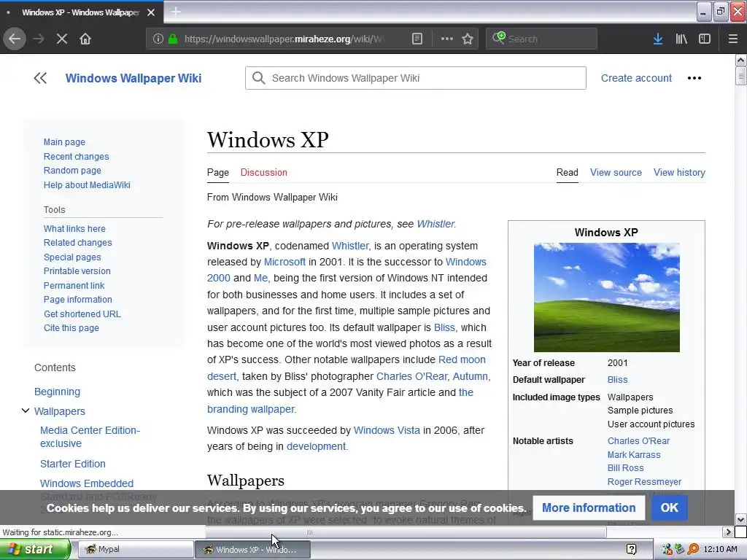747x560 pixels.
Task: Go back with the browser back arrow
Action: pyautogui.click(x=15, y=39)
